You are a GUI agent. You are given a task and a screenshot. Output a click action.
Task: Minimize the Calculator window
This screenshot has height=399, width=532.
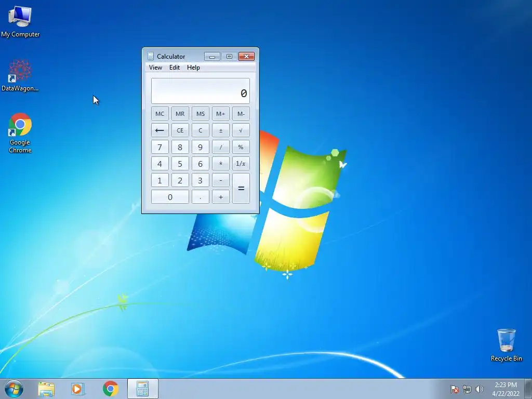[x=212, y=56]
